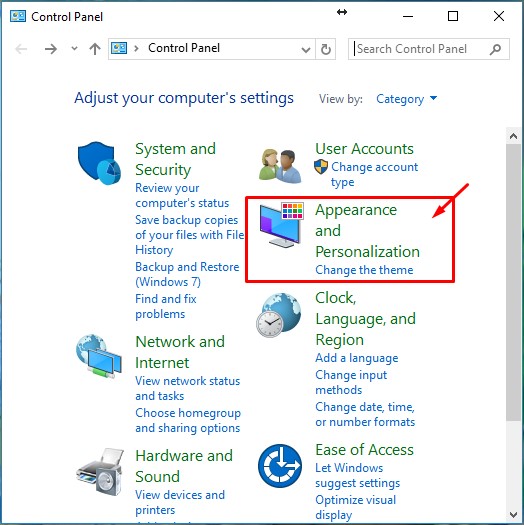Open Optimize visual display link
Screen dimensions: 524x525
pos(356,507)
